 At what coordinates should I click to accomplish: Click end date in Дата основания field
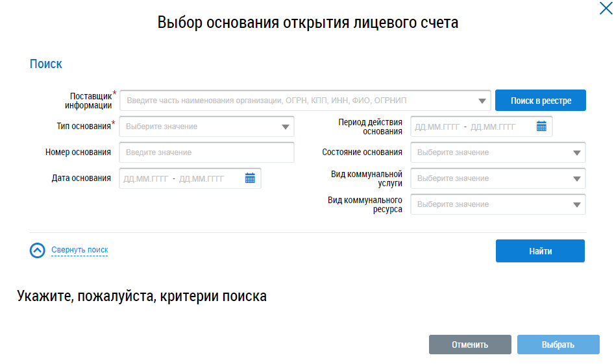coord(202,178)
